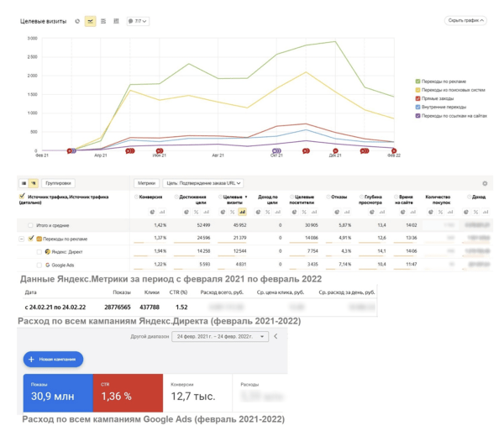Select the line chart view icon
The image size is (504, 426).
(x=91, y=21)
